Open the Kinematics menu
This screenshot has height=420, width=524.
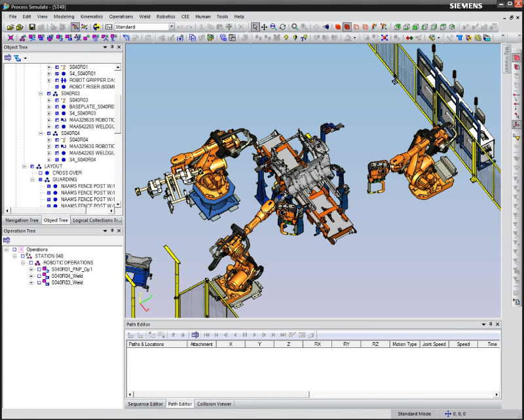coord(92,16)
